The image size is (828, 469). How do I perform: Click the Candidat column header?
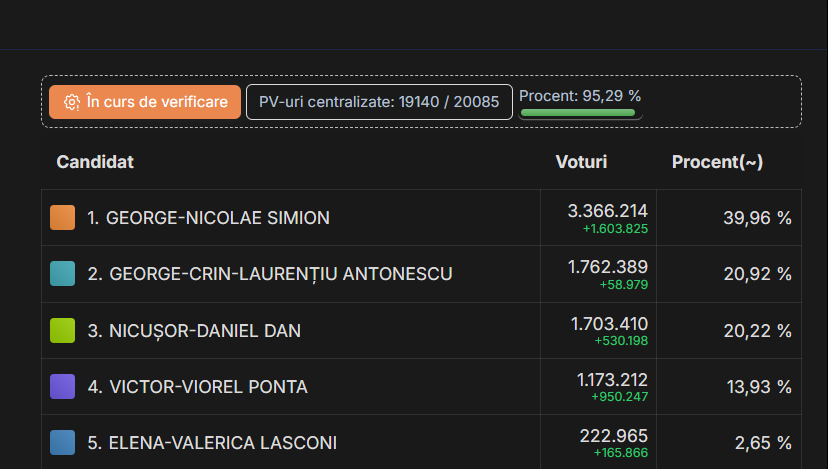(x=95, y=162)
